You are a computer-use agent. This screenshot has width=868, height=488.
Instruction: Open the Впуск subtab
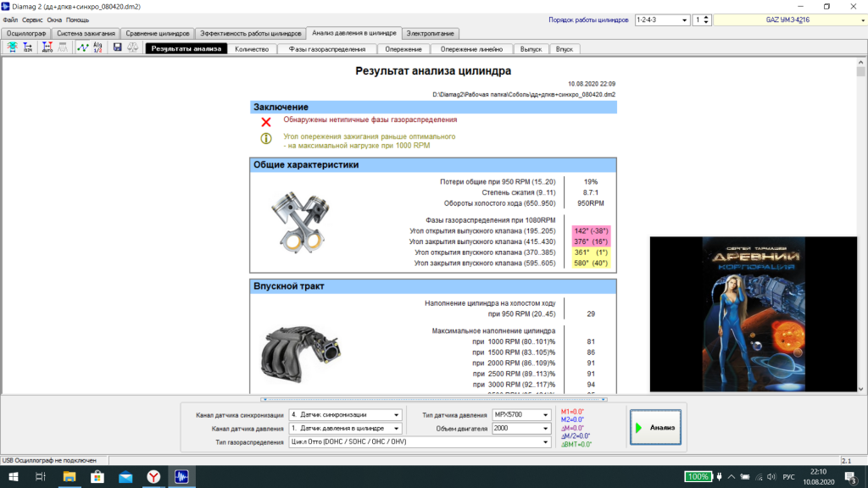564,48
